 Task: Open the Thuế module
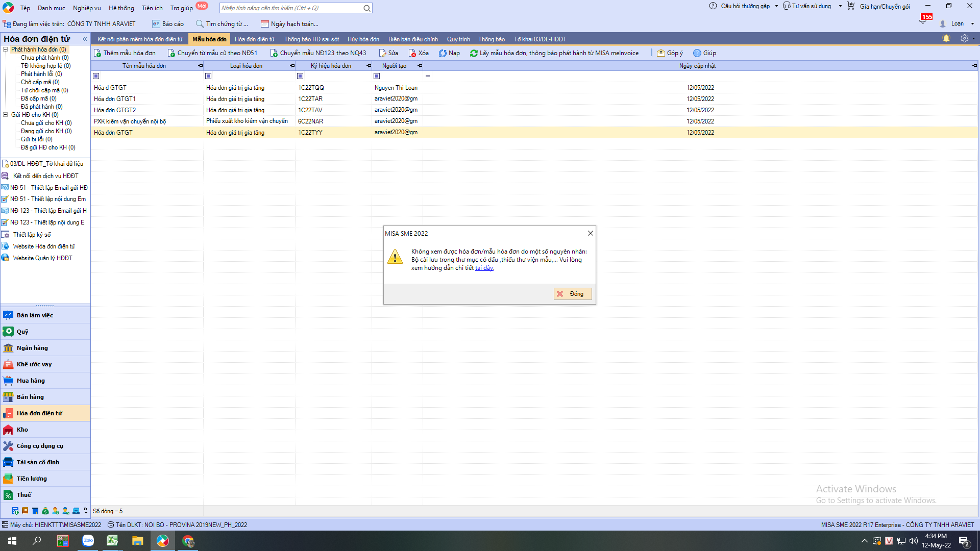pyautogui.click(x=45, y=495)
